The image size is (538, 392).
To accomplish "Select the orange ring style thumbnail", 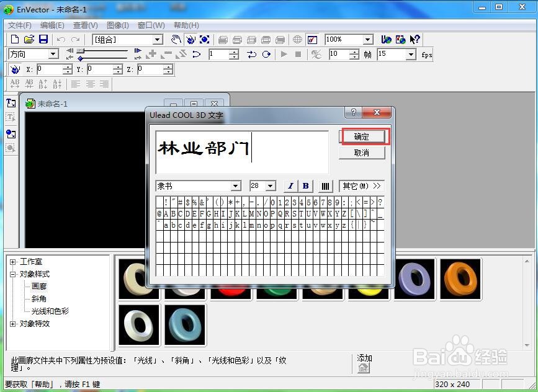I will pos(460,279).
